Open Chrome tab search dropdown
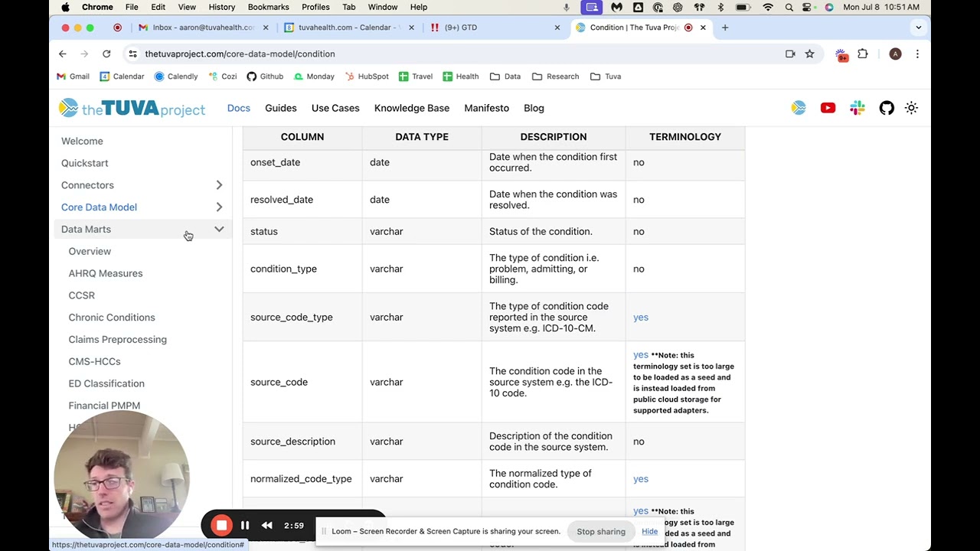Image resolution: width=980 pixels, height=551 pixels. 919,28
